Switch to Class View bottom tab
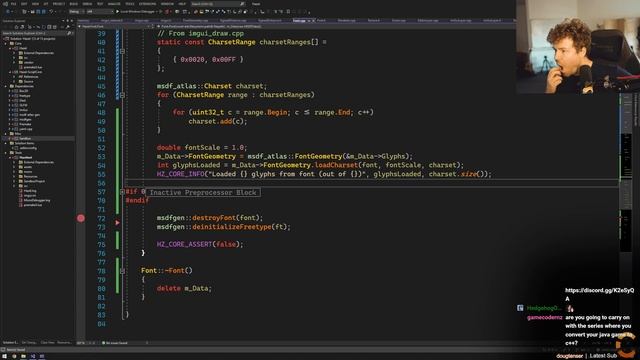640x360 pixels. 47,342
